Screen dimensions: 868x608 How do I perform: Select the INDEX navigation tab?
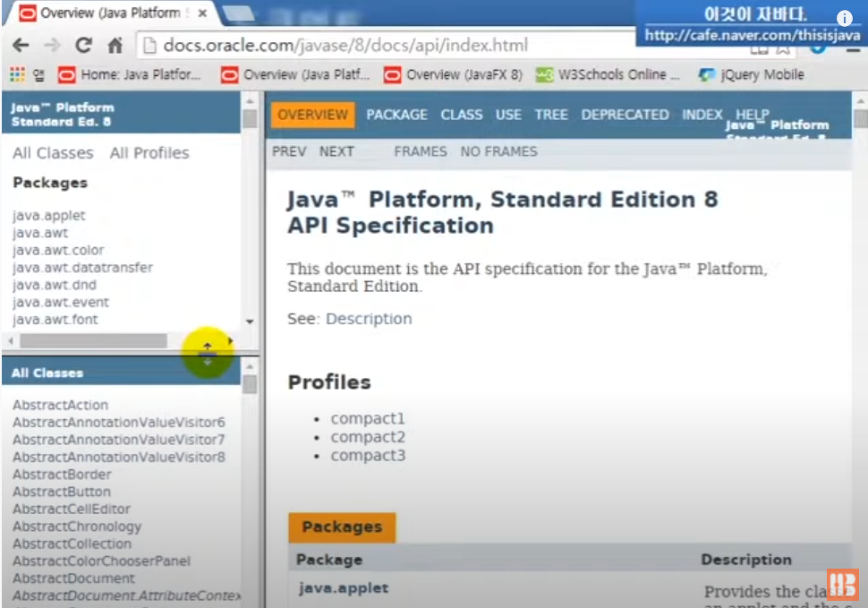click(702, 115)
